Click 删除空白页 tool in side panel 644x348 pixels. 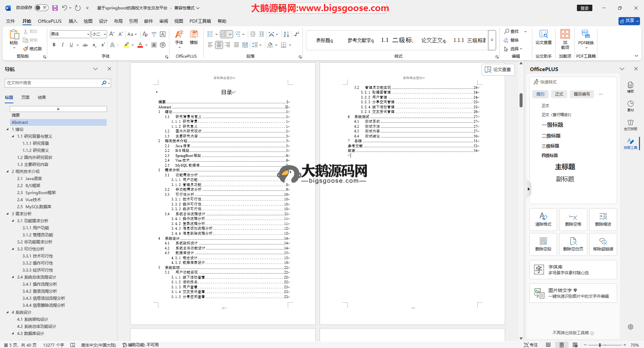(x=573, y=244)
